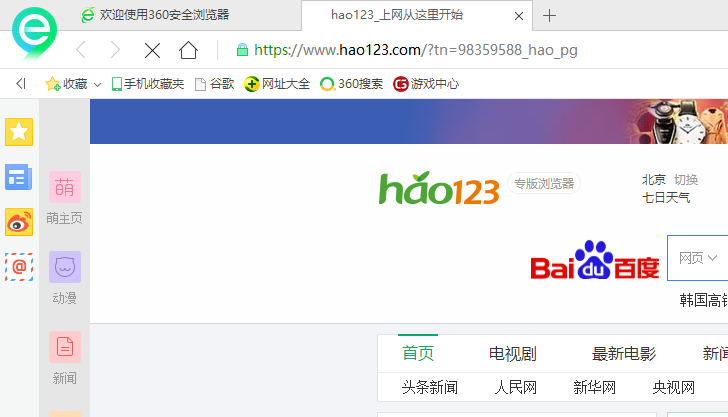Viewport: 728px width, 417px height.
Task: Open the 网址大全 bookmark
Action: 277,84
